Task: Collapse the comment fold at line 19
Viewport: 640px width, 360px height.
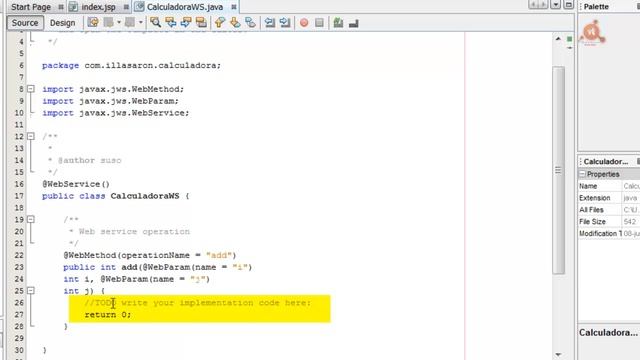Action: 31,219
